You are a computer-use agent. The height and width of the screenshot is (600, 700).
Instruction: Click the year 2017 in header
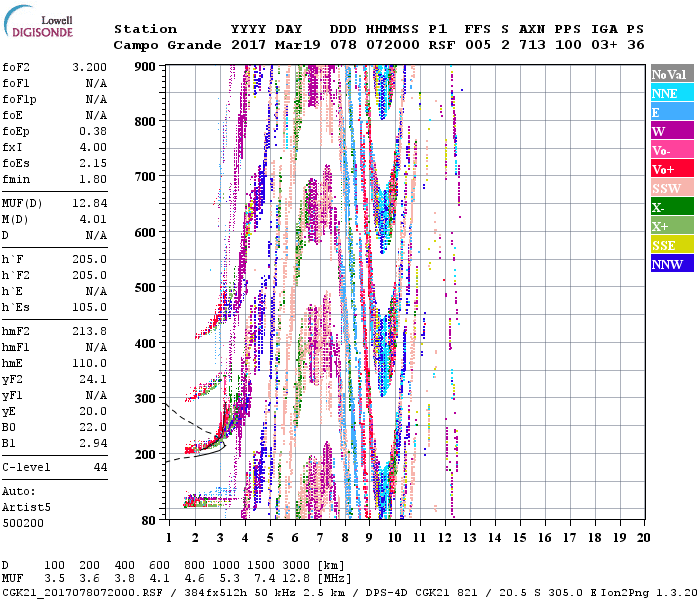pyautogui.click(x=248, y=45)
